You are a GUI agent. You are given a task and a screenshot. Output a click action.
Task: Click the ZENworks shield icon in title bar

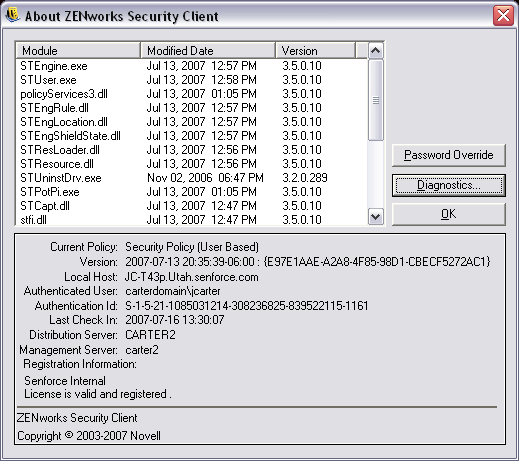click(x=13, y=15)
